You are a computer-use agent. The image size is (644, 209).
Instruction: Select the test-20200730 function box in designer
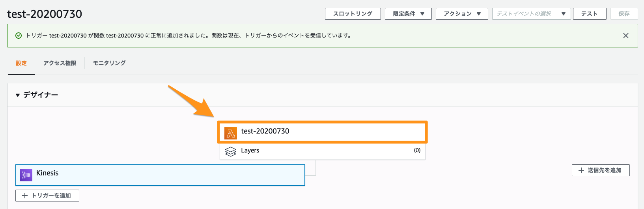(x=322, y=132)
